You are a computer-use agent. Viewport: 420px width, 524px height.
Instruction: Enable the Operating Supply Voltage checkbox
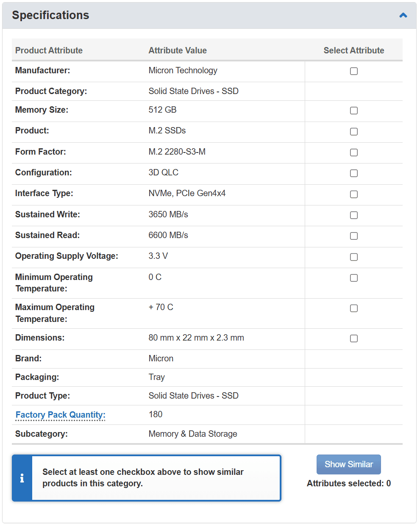354,257
